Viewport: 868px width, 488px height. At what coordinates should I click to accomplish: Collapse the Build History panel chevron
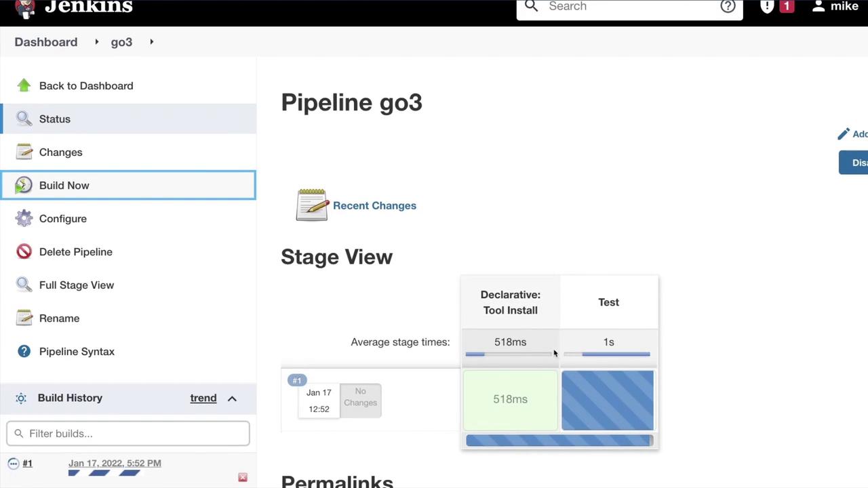(x=232, y=399)
